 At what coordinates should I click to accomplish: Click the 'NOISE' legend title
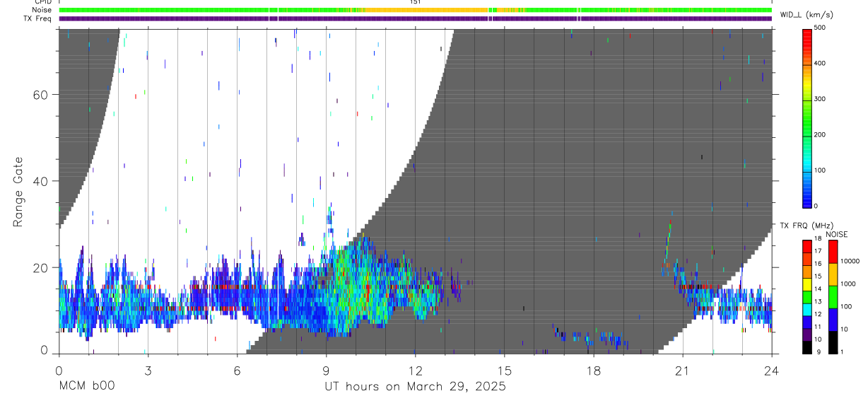836,234
